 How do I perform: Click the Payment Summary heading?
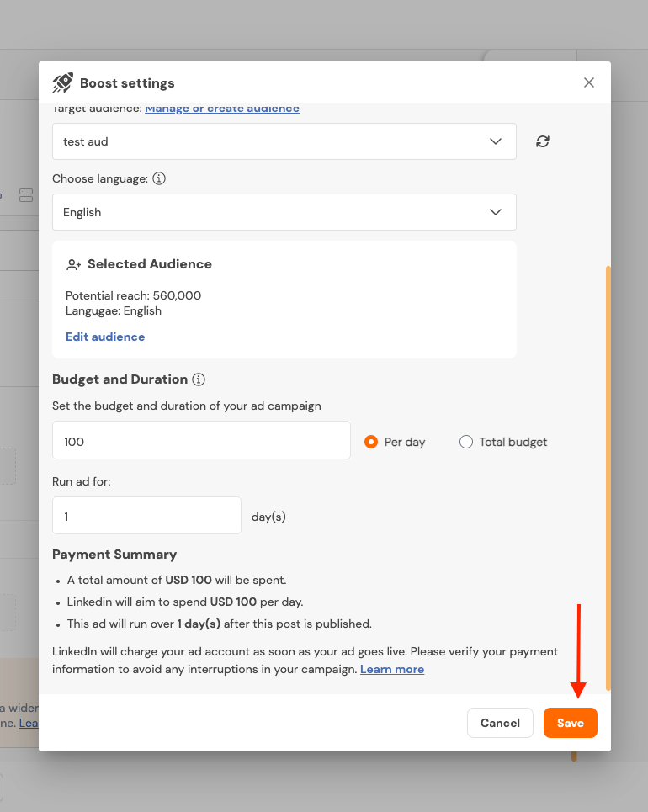click(114, 555)
